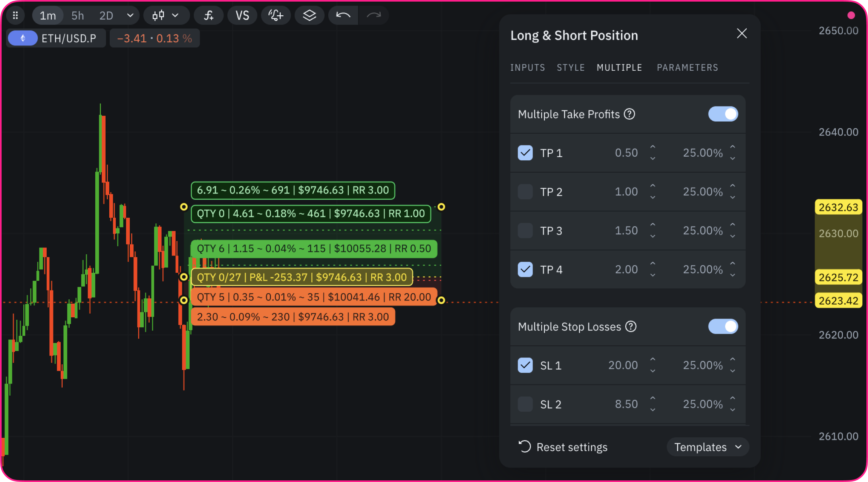Click Multiple Take Profits help icon
The width and height of the screenshot is (868, 482).
pyautogui.click(x=629, y=114)
